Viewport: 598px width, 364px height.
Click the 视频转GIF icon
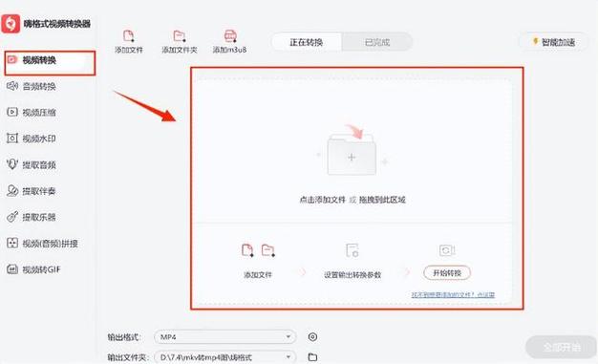(12, 269)
